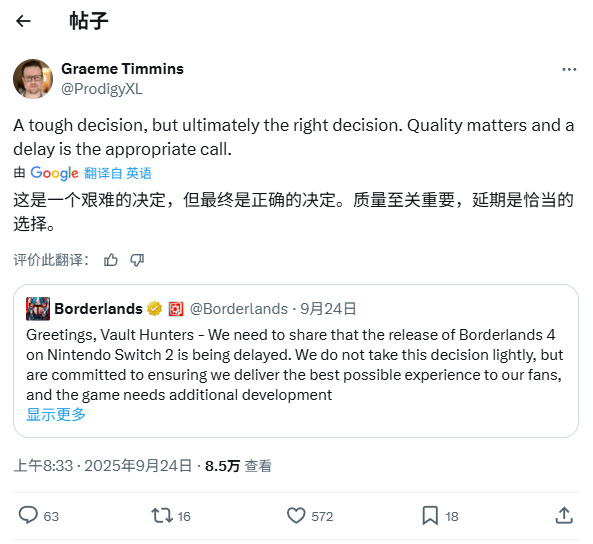Rate the translation with thumbs down
593x544 pixels.
click(x=137, y=260)
